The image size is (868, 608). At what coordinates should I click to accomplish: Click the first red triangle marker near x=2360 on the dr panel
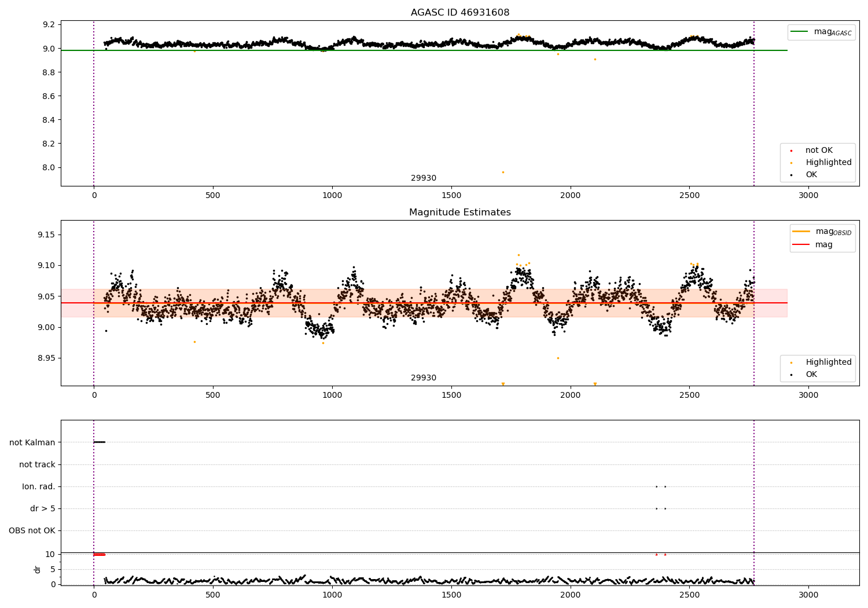(x=656, y=554)
